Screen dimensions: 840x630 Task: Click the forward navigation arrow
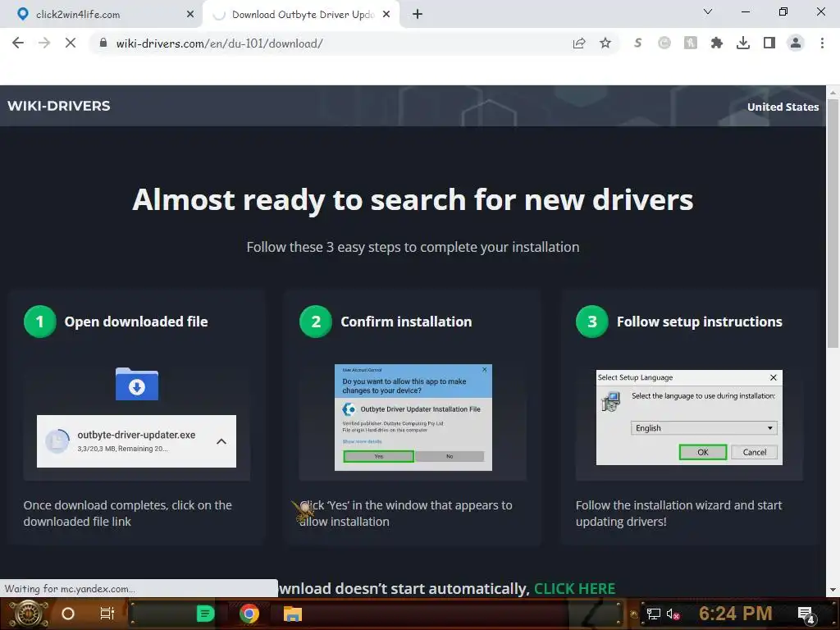44,43
